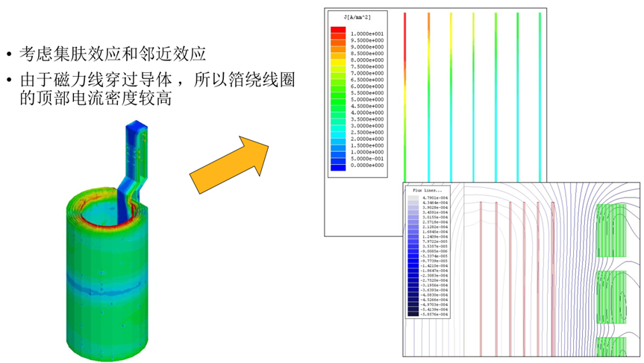Click the legend value 4.5000e+000
The width and height of the screenshot is (644, 363).
click(x=367, y=107)
